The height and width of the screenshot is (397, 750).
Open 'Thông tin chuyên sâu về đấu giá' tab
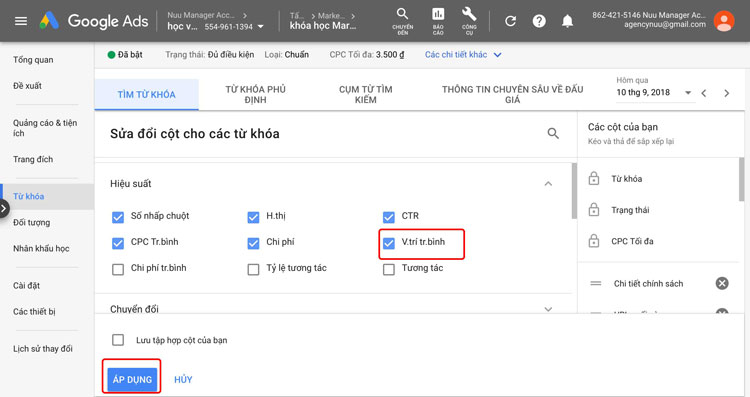[x=512, y=94]
